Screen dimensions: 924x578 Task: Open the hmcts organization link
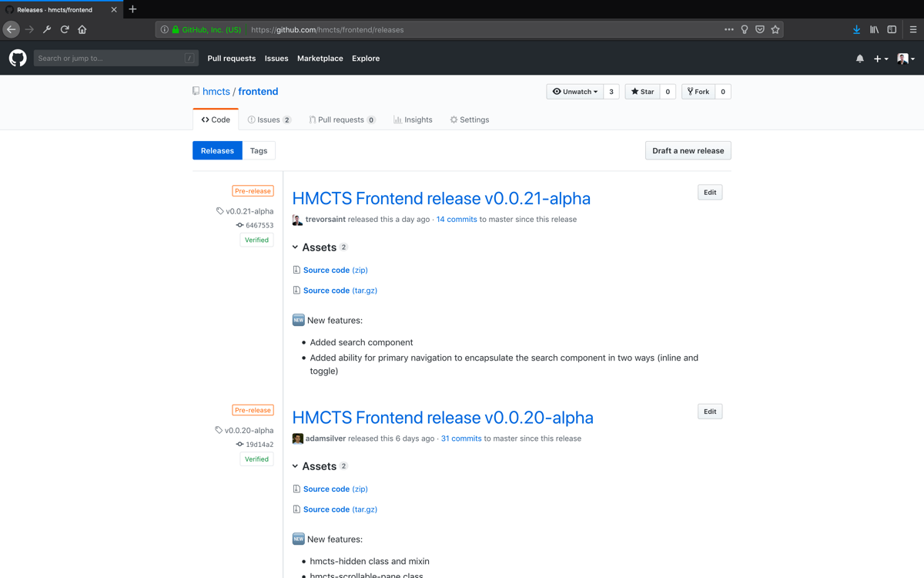[x=216, y=91]
